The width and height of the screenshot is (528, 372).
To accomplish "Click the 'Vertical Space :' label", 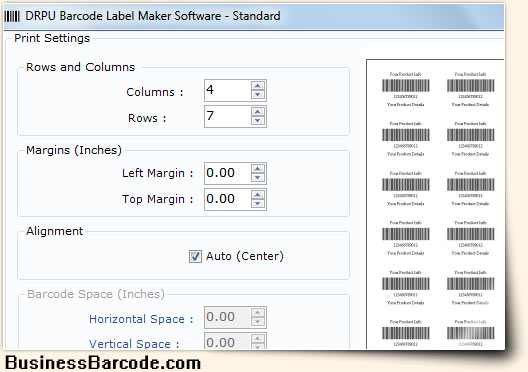I will pyautogui.click(x=134, y=344).
